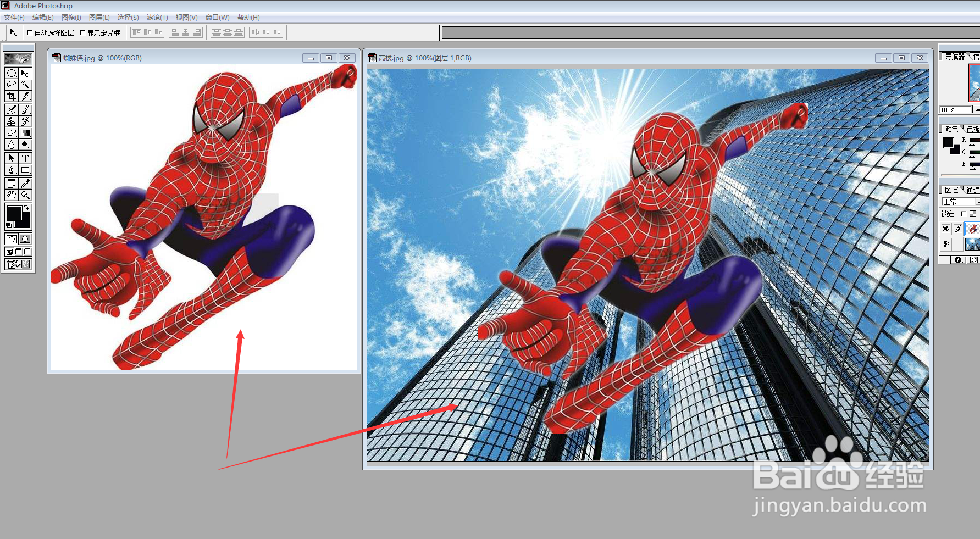Open the 滤镜(T) menu
The width and height of the screenshot is (980, 539).
coord(157,18)
